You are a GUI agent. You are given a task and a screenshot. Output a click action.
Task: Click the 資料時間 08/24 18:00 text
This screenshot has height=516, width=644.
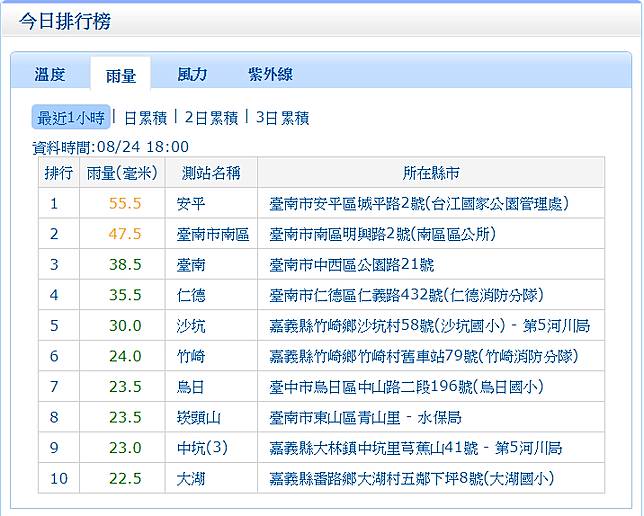point(110,147)
